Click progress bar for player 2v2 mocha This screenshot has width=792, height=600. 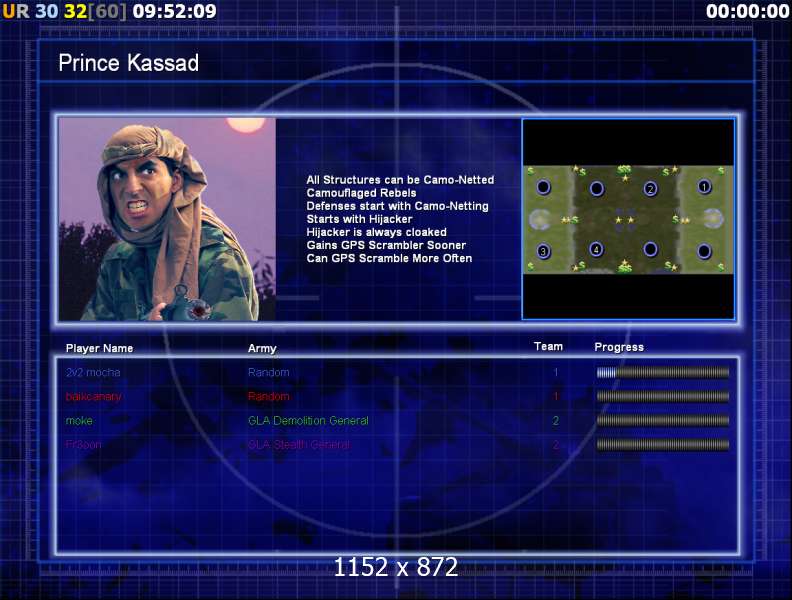pyautogui.click(x=663, y=373)
